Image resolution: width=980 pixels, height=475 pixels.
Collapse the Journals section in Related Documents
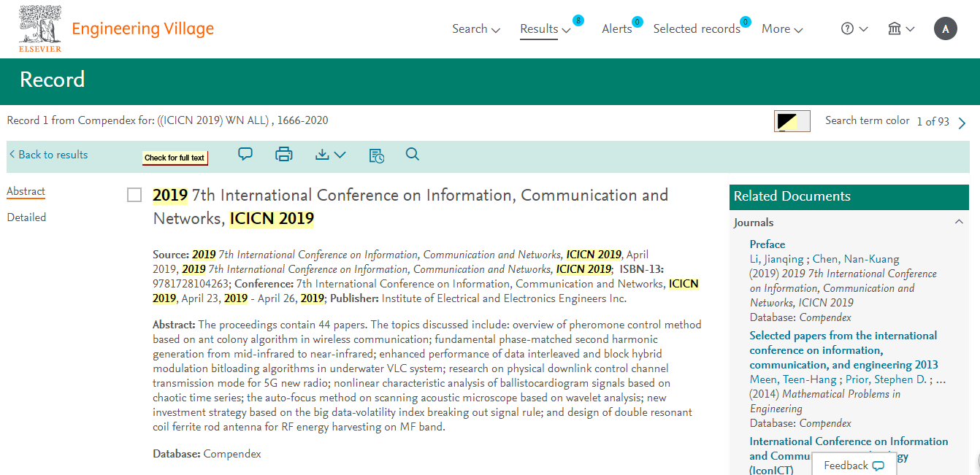[x=959, y=222]
